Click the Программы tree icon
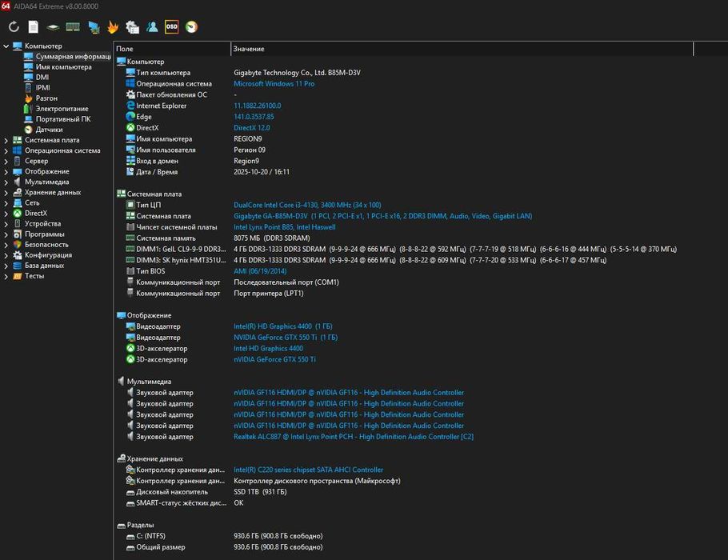This screenshot has height=560, width=728. point(17,234)
